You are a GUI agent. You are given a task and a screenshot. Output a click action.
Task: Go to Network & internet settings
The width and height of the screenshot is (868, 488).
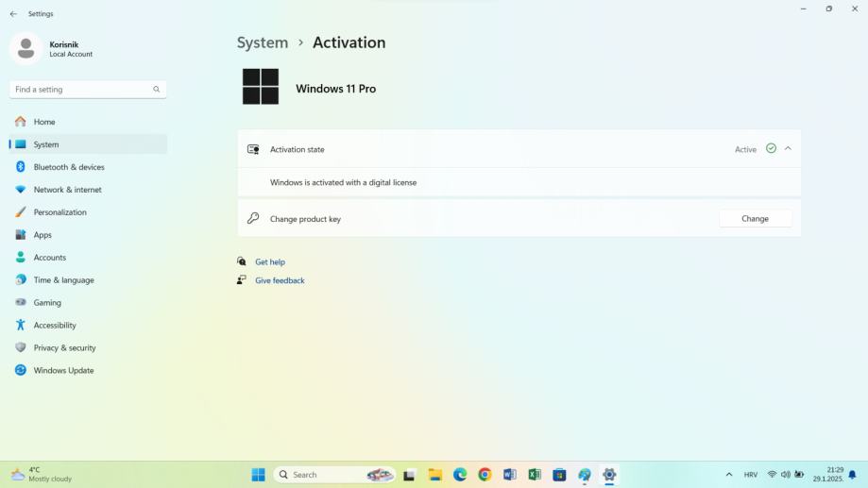coord(88,190)
